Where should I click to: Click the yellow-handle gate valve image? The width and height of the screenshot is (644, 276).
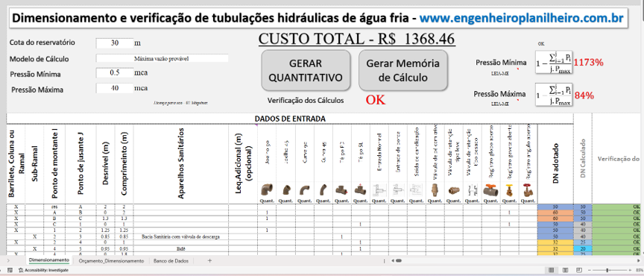pos(510,190)
